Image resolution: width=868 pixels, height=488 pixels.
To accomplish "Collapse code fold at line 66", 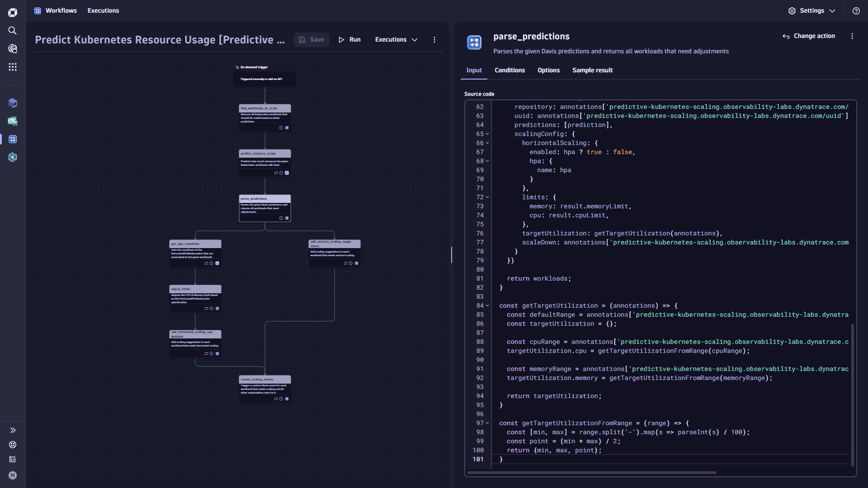I will point(487,143).
